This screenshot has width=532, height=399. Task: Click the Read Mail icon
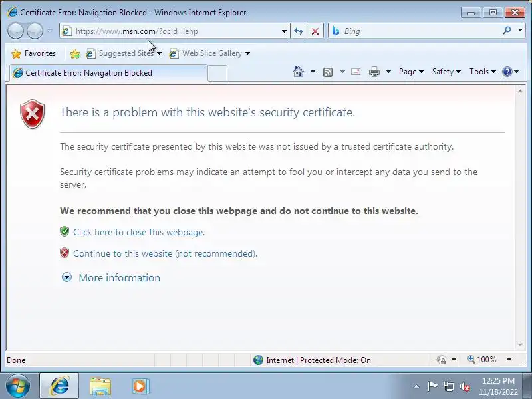click(x=356, y=72)
